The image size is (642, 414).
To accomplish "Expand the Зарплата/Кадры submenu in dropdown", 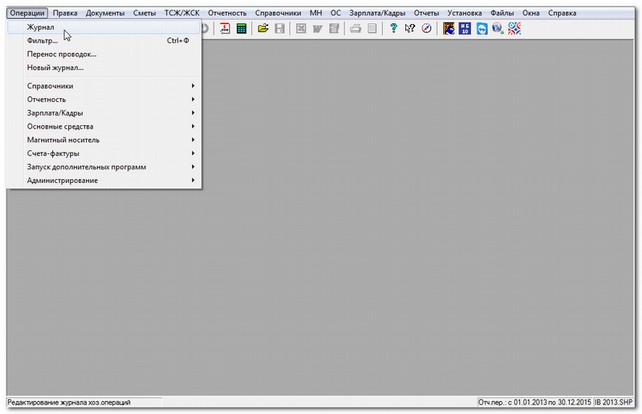I will coord(104,113).
